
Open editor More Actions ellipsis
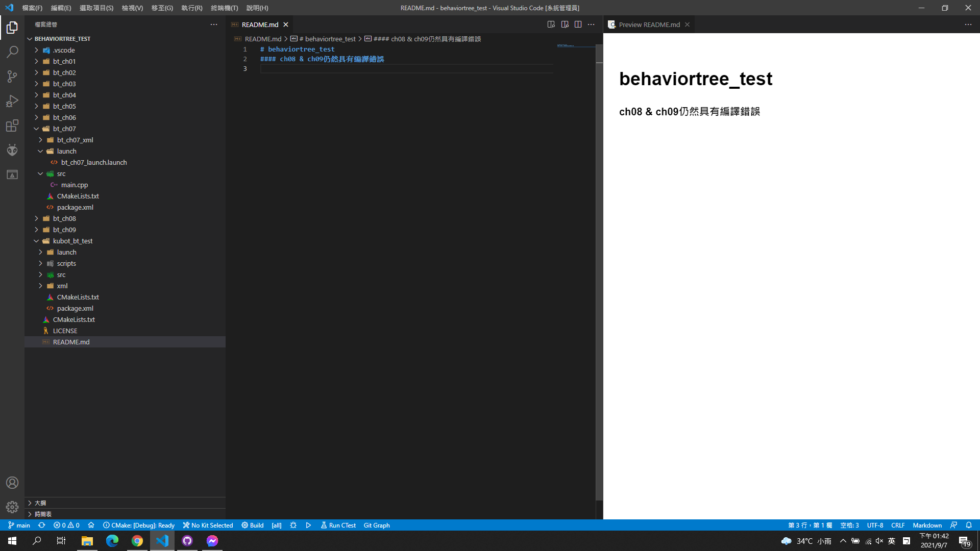pos(591,24)
